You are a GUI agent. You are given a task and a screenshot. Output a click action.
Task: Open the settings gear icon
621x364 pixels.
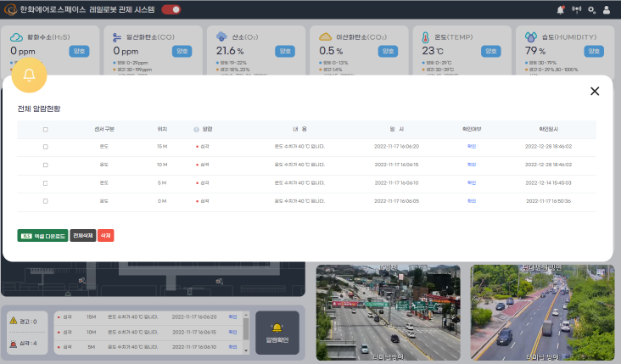[591, 9]
